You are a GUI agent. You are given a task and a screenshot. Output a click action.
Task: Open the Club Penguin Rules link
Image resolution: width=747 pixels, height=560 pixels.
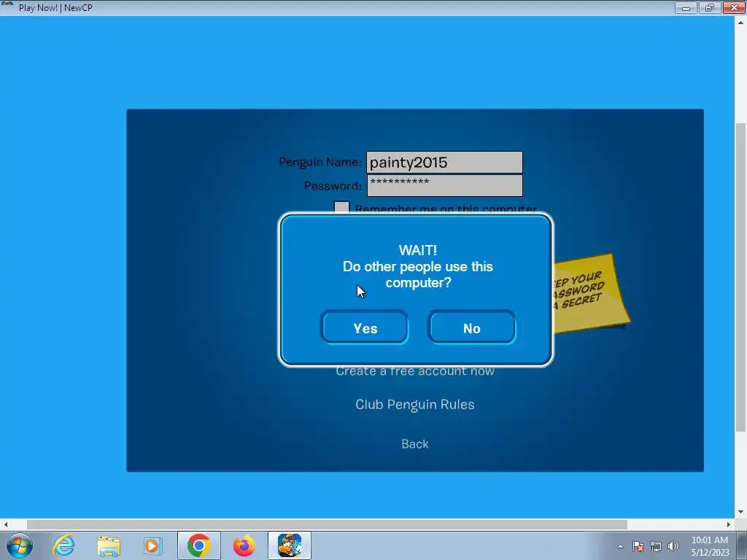415,404
